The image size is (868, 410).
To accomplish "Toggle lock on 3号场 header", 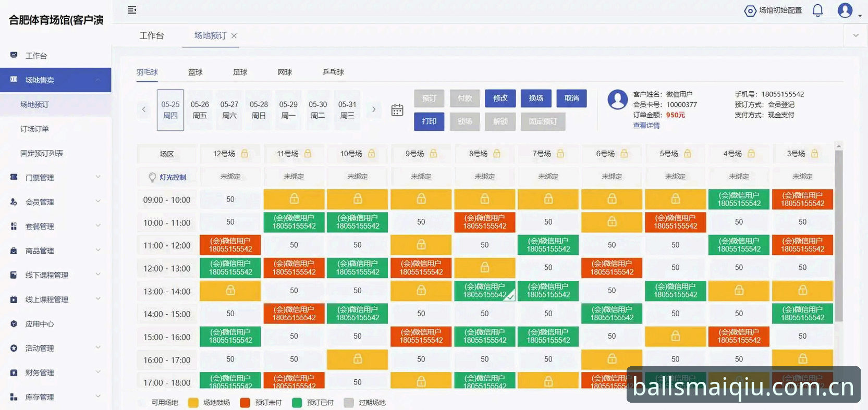I will point(814,154).
